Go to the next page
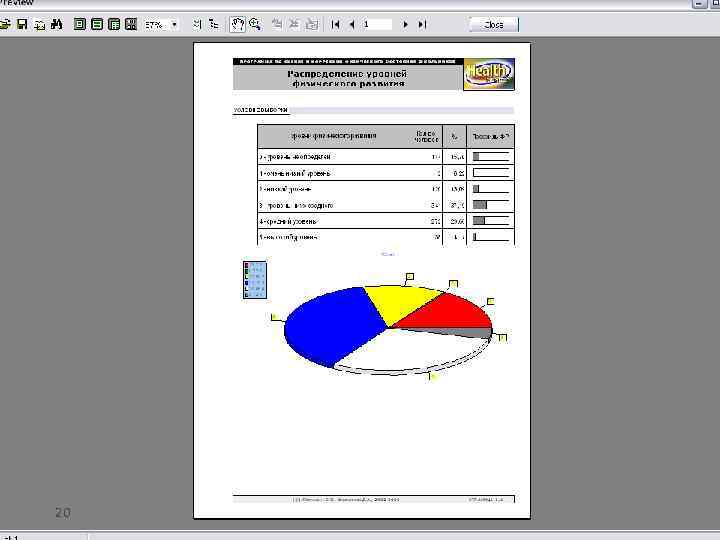The image size is (720, 540). point(405,24)
